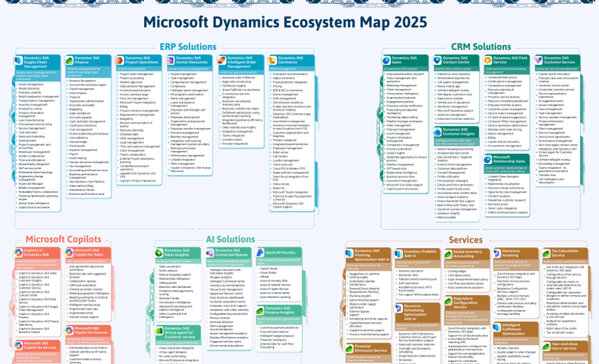The width and height of the screenshot is (599, 364).
Task: Click the Intelligent Fulfilment Optimization icon
Action: click(x=497, y=327)
